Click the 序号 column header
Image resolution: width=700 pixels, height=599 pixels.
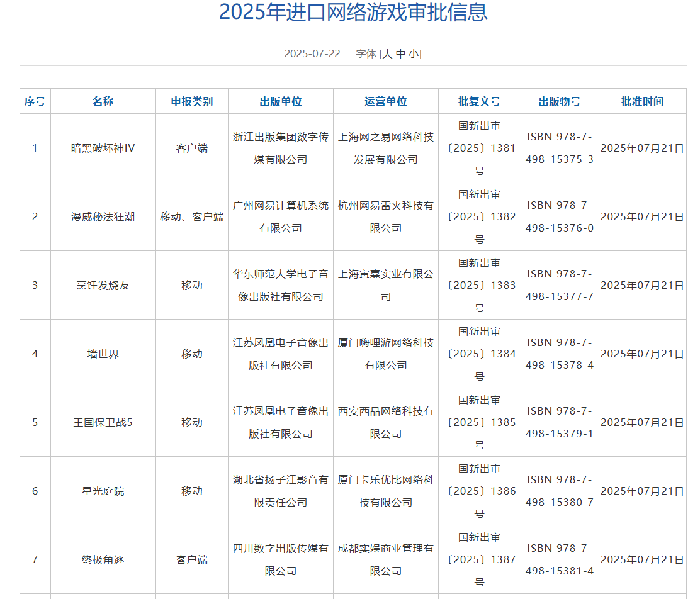tap(35, 101)
